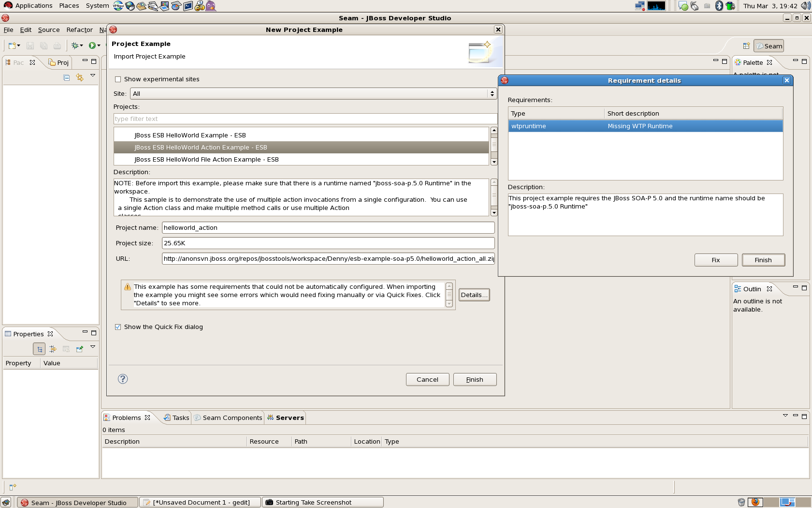Image resolution: width=812 pixels, height=508 pixels.
Task: Switch to the Tasks tab
Action: tap(177, 418)
